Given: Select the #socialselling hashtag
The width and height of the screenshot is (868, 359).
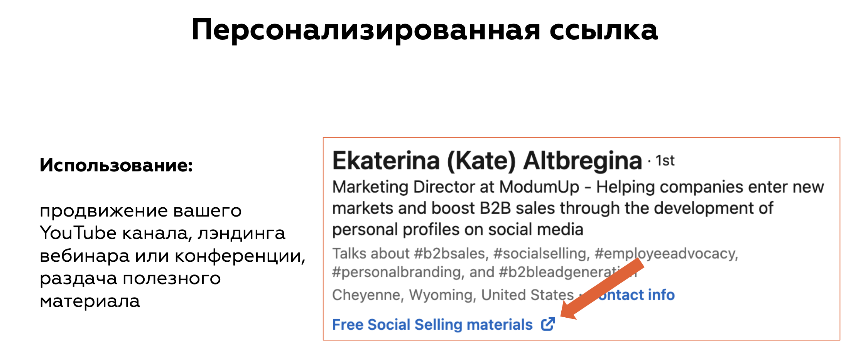Looking at the screenshot, I should tap(541, 254).
